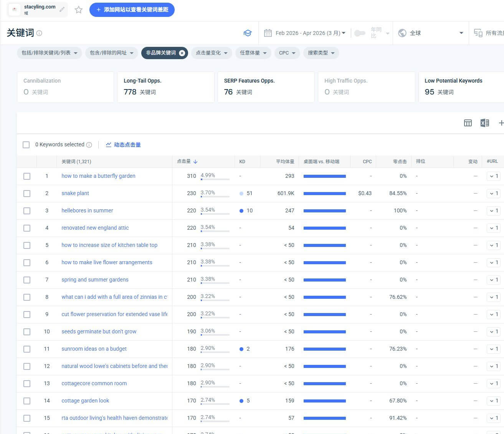Screen dimensions: 504x434
Task: Select the checkbox for renovated new england attic
Action: tap(27, 228)
